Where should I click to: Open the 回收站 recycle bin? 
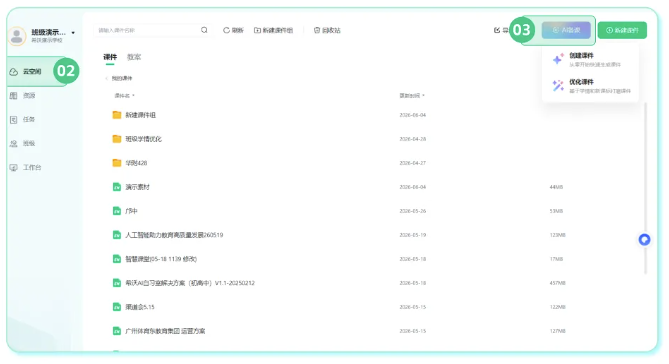coord(327,30)
